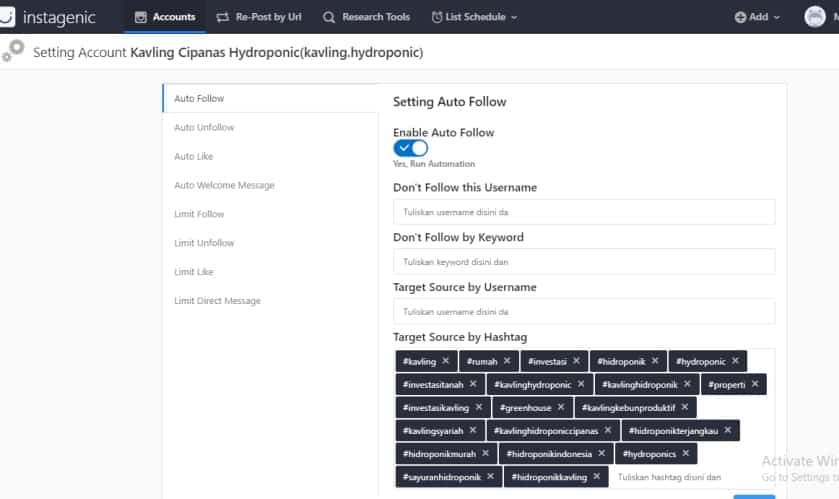This screenshot has height=499, width=839.
Task: Focus the Target Source by Username field
Action: coord(584,311)
